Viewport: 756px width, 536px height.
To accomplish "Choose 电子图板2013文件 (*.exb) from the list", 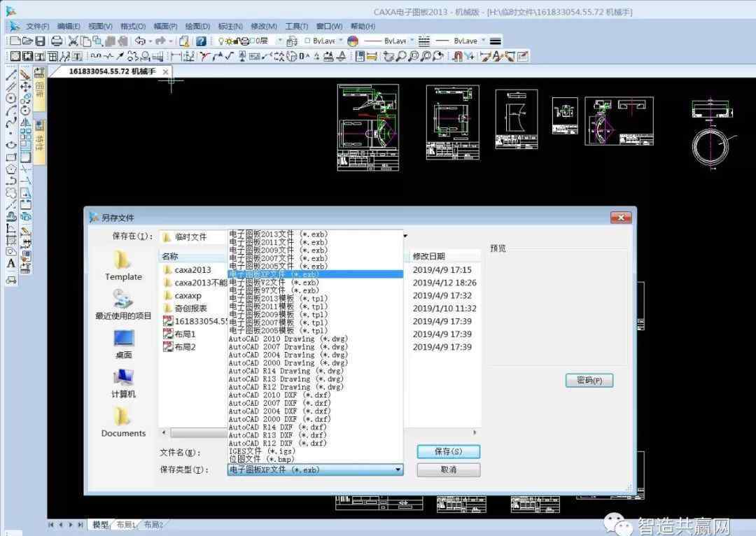I will pyautogui.click(x=315, y=234).
